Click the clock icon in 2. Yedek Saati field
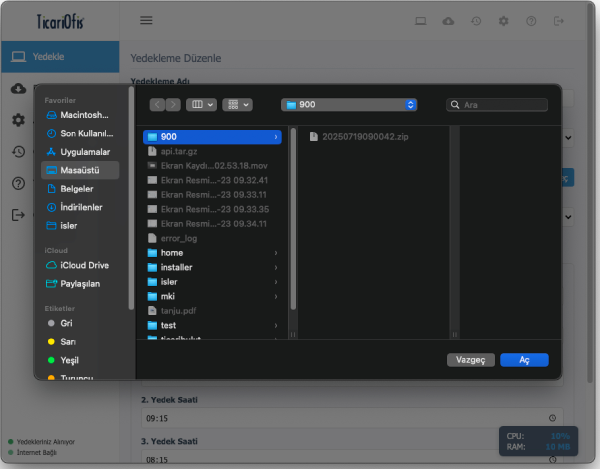The height and width of the screenshot is (469, 600). point(553,417)
